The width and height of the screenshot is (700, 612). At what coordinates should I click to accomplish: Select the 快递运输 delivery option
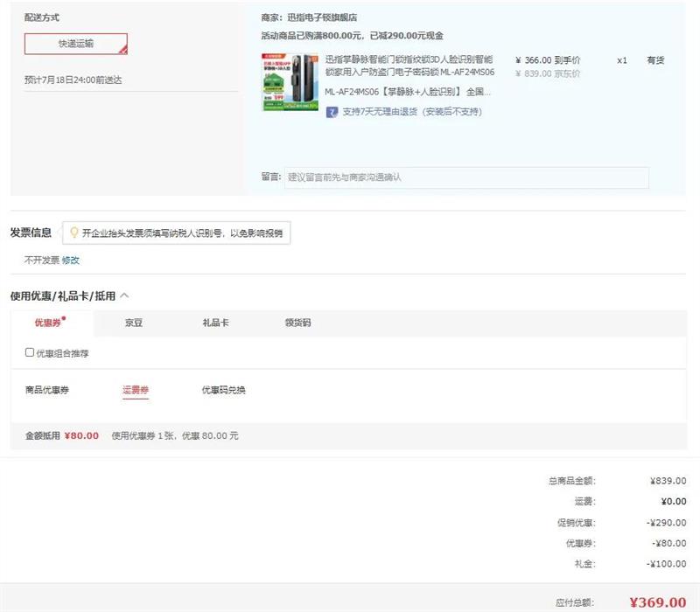[75, 44]
